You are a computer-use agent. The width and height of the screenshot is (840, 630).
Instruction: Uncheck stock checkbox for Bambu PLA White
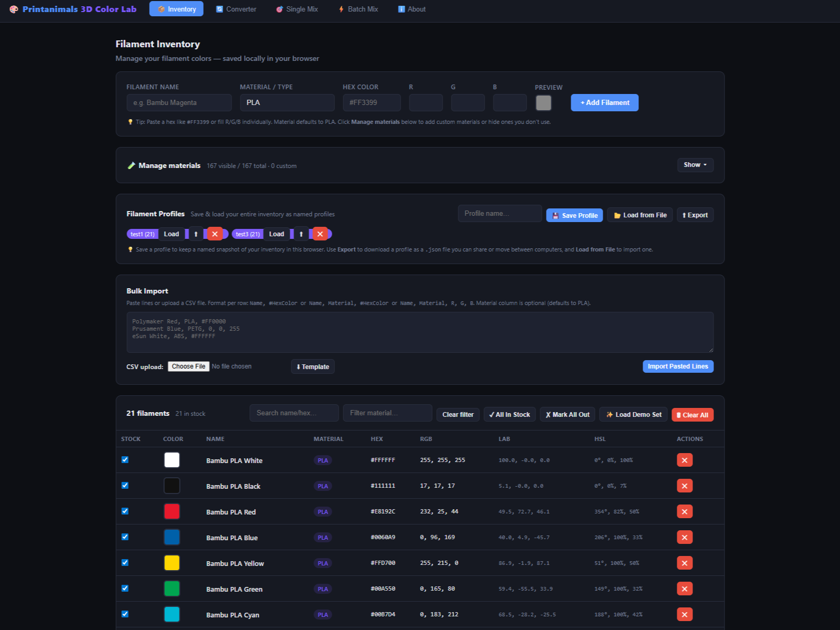pos(125,460)
